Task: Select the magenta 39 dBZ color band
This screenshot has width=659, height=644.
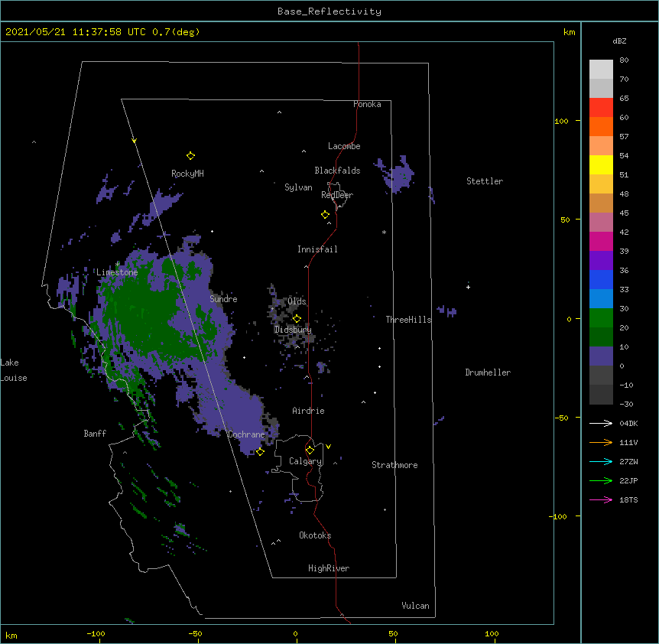Action: point(601,241)
